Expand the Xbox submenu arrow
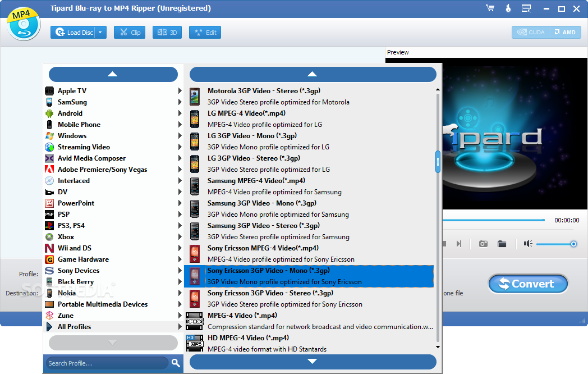The height and width of the screenshot is (374, 588). tap(180, 237)
